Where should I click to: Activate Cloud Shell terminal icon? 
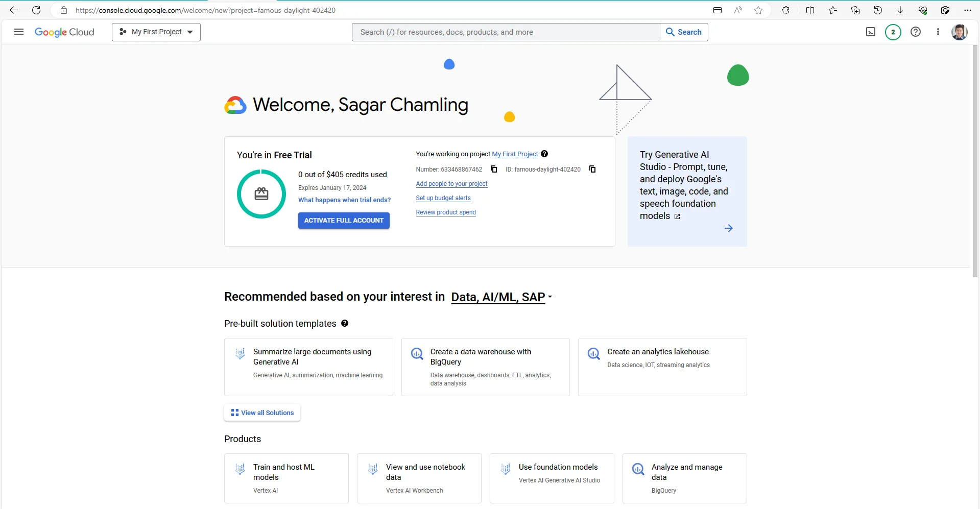(x=871, y=32)
